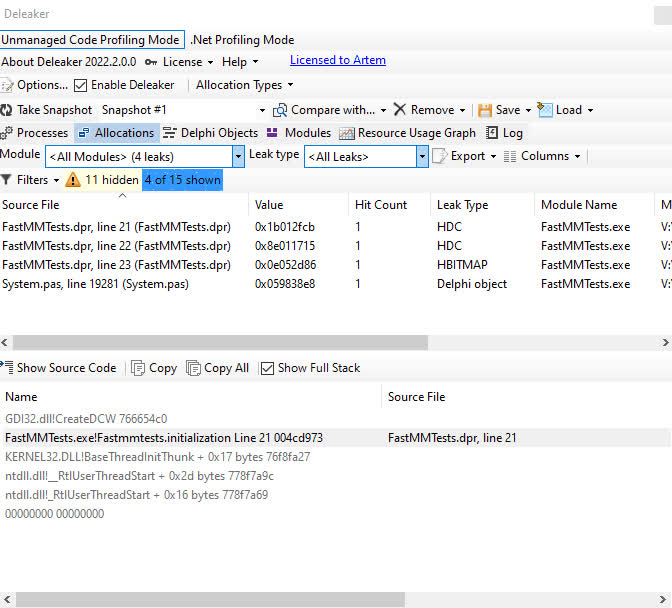Click the Load snapshot icon
Image resolution: width=672 pixels, height=608 pixels.
click(x=545, y=110)
